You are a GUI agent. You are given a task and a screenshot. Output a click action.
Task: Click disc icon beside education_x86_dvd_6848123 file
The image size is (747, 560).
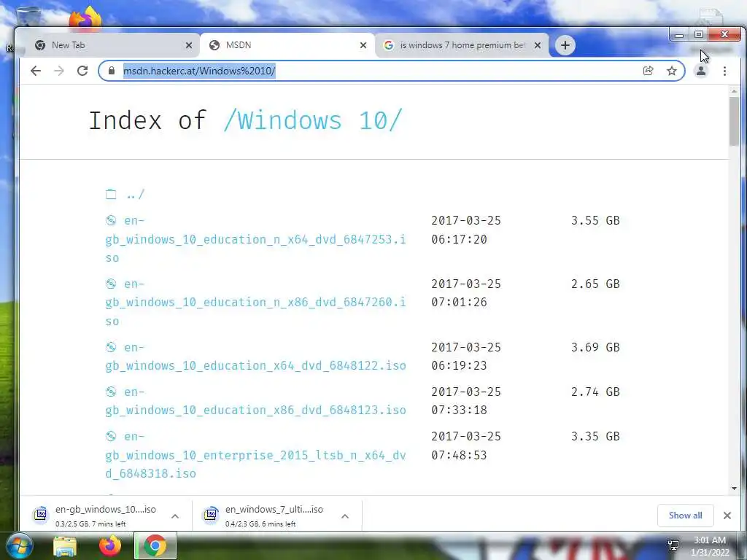coord(111,392)
